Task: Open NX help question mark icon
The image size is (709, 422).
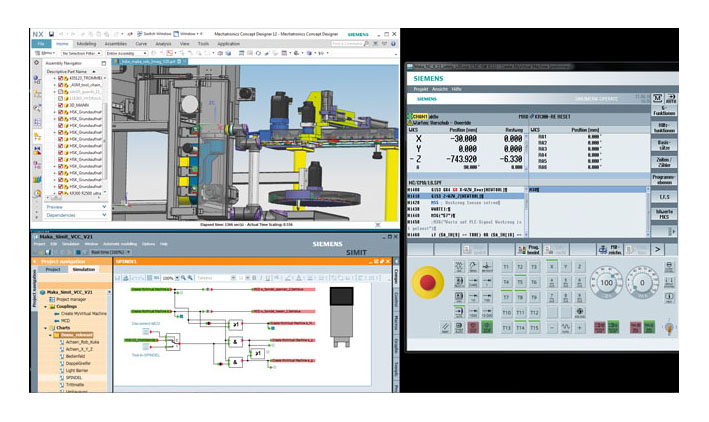Action: click(393, 44)
